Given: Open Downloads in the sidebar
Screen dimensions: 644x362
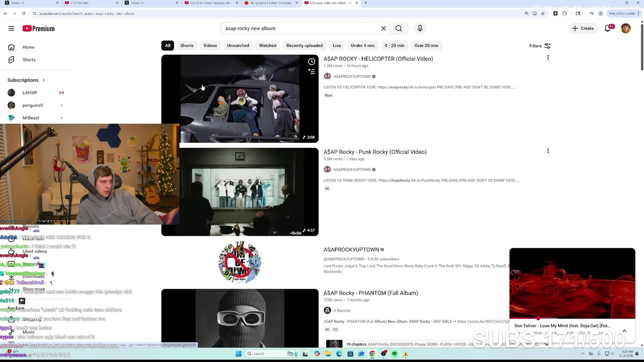Looking at the screenshot, I should (x=33, y=277).
